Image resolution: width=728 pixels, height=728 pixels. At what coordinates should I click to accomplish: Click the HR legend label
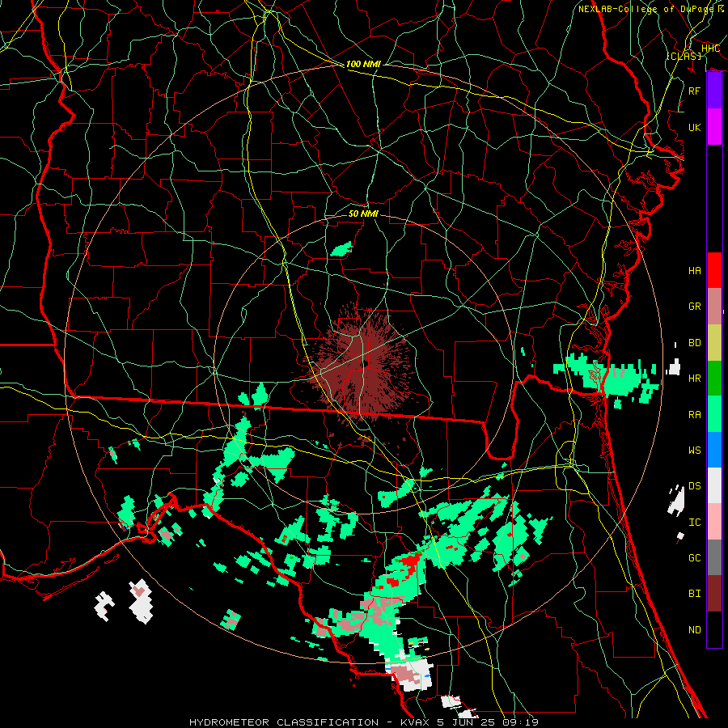click(695, 379)
